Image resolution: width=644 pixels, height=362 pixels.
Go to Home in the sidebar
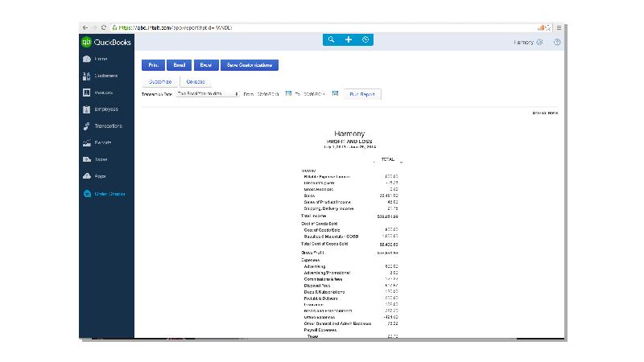click(x=101, y=59)
